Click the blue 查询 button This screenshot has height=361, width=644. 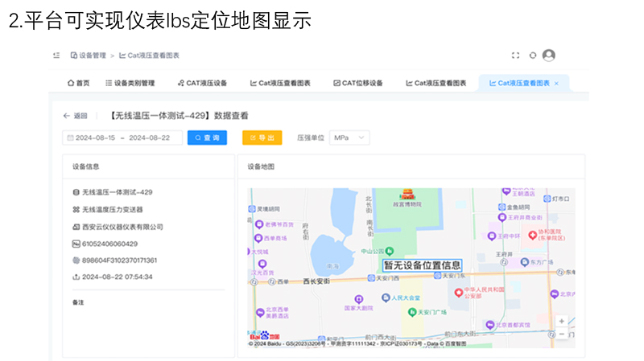pyautogui.click(x=207, y=137)
